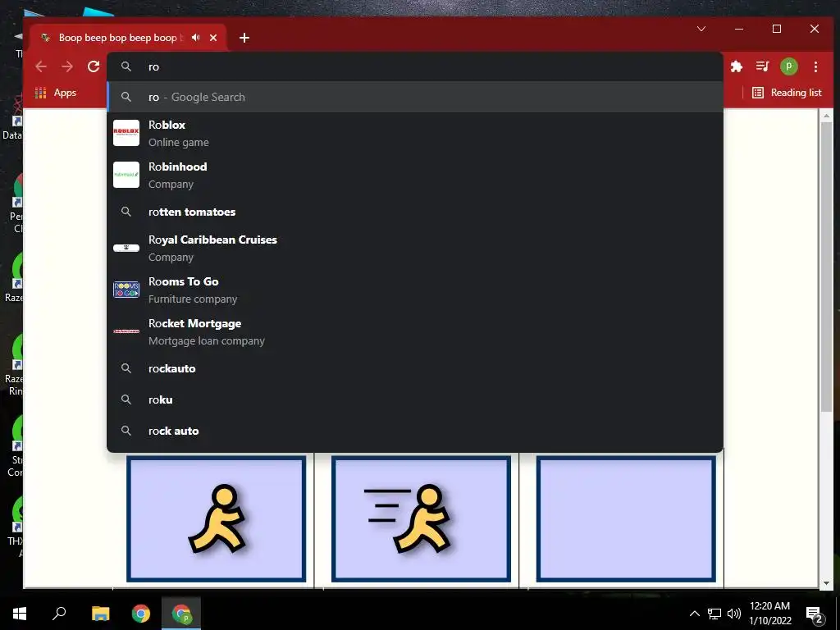Click the page vertical scrollbar thumb
The width and height of the screenshot is (840, 630).
[827, 267]
